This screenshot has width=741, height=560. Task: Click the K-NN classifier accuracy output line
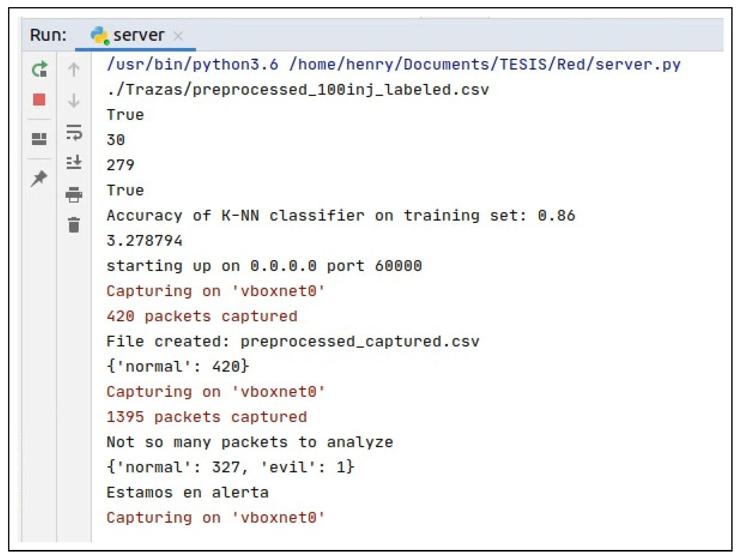[x=340, y=215]
